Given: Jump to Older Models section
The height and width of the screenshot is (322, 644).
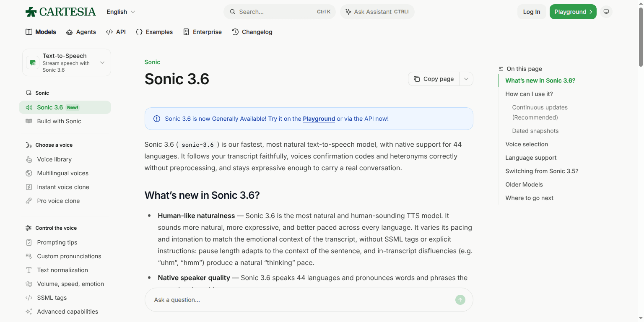Looking at the screenshot, I should point(524,184).
